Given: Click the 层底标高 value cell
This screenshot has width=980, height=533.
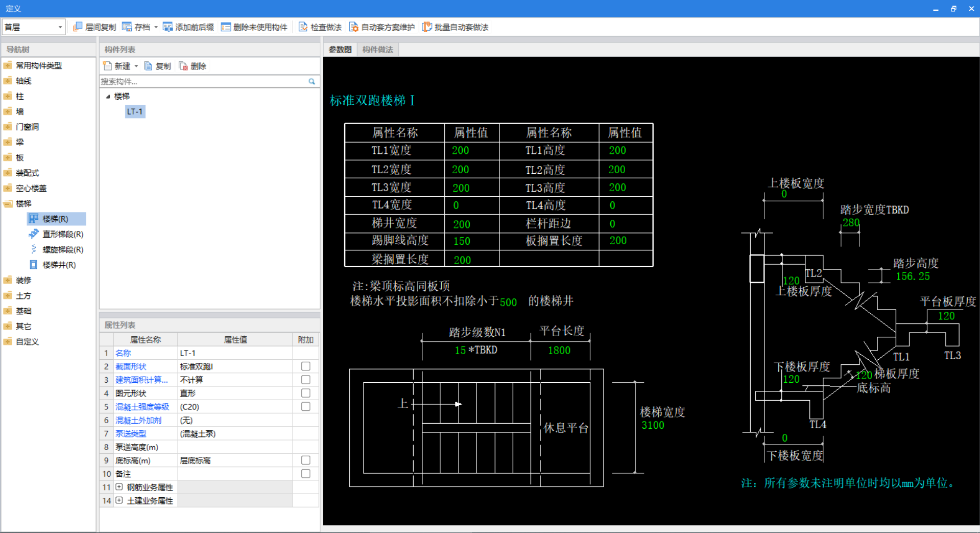Looking at the screenshot, I should (235, 460).
